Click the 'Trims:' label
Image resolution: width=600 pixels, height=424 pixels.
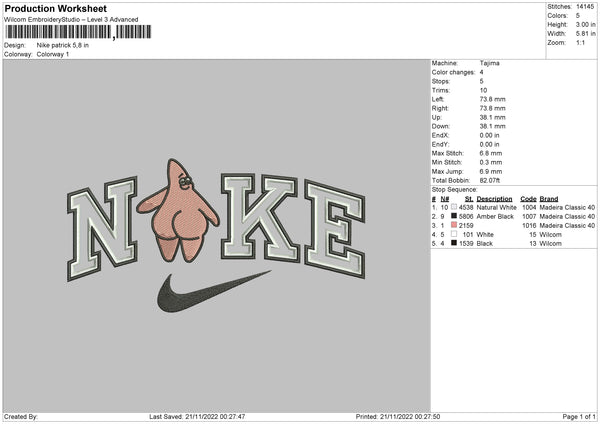tap(440, 90)
